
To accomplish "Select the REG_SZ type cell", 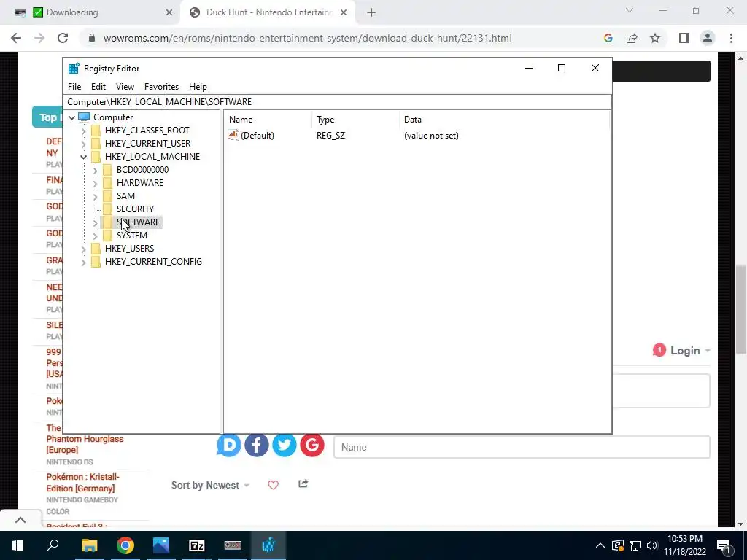I will pos(330,136).
